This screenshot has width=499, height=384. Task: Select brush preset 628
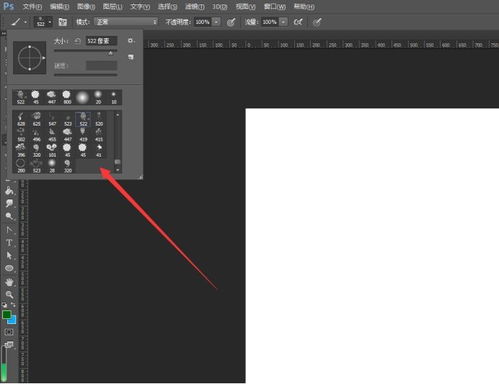(x=21, y=119)
